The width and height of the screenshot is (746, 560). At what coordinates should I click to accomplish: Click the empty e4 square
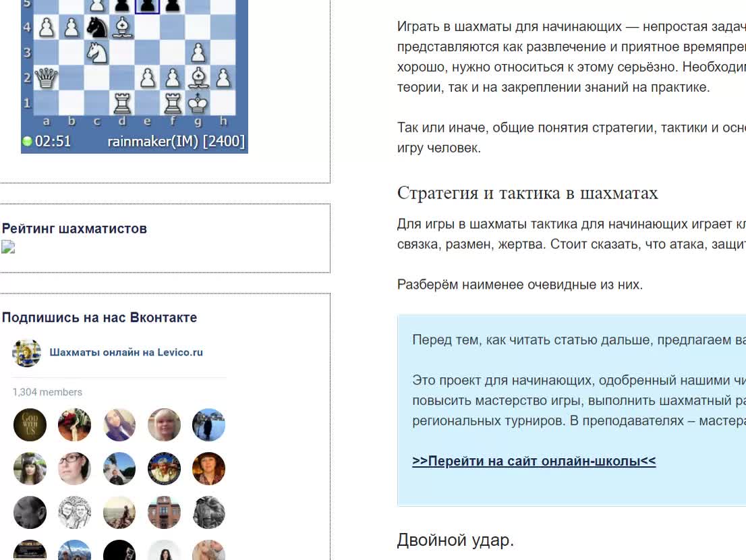click(148, 28)
